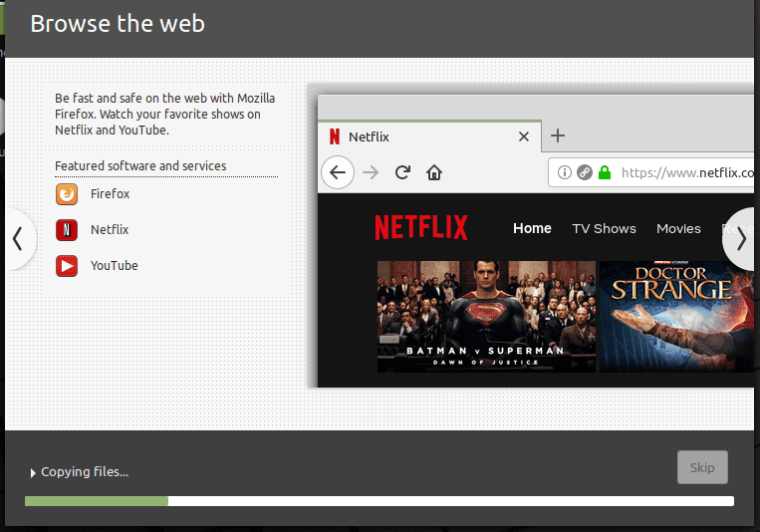760x532 pixels.
Task: Click the Doctor Strange thumbnail
Action: coord(676,317)
